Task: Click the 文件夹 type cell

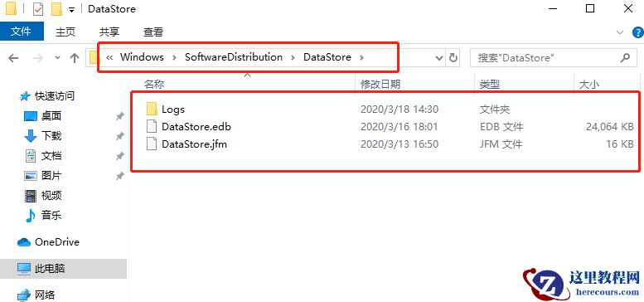Action: click(495, 110)
